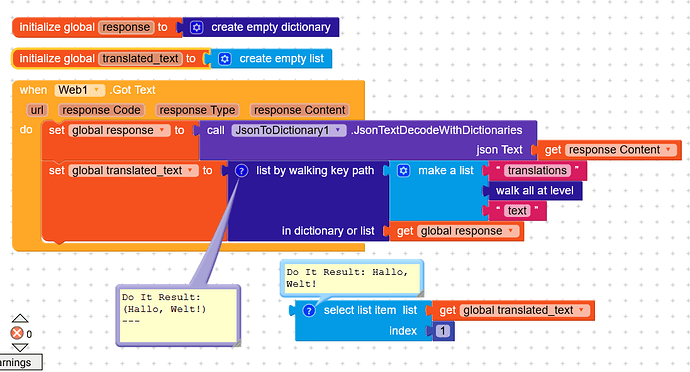Edit the translations text string field
Image resolution: width=690 pixels, height=372 pixels.
tap(537, 170)
